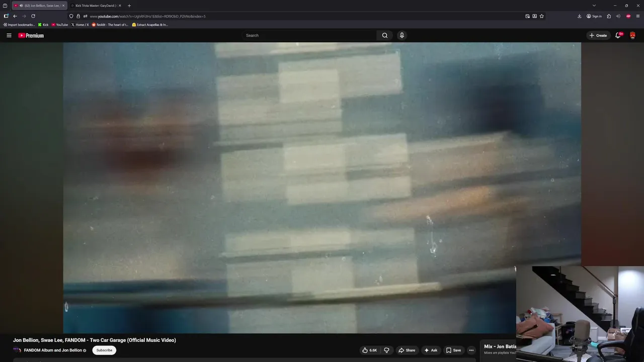Click the Two Car Garage video title

[x=95, y=340]
